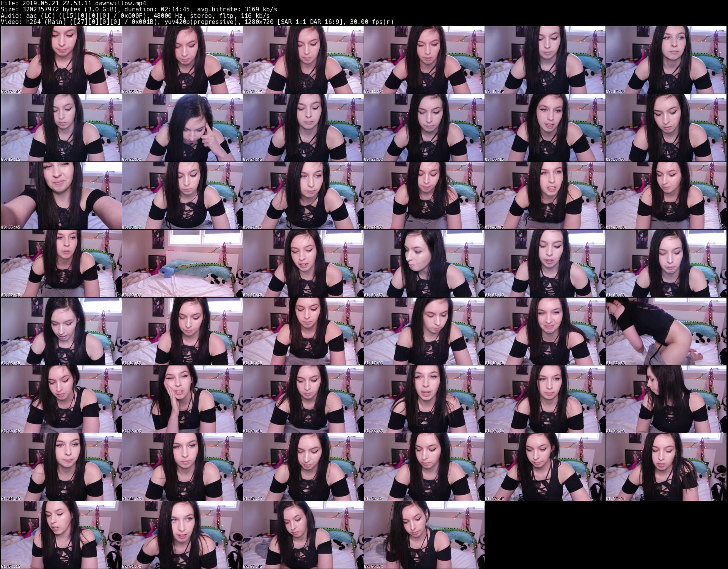The image size is (728, 569).
Task: Click the File name header line
Action: click(x=74, y=3)
